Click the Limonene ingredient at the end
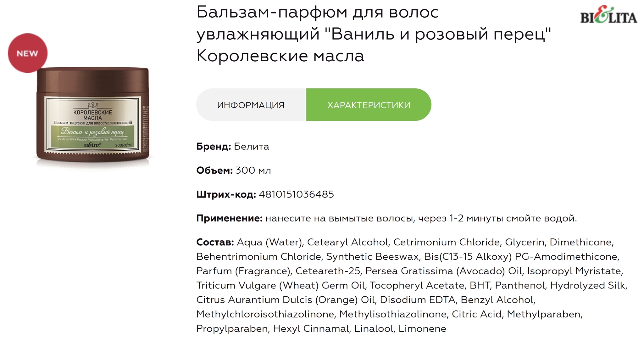 pos(422,329)
